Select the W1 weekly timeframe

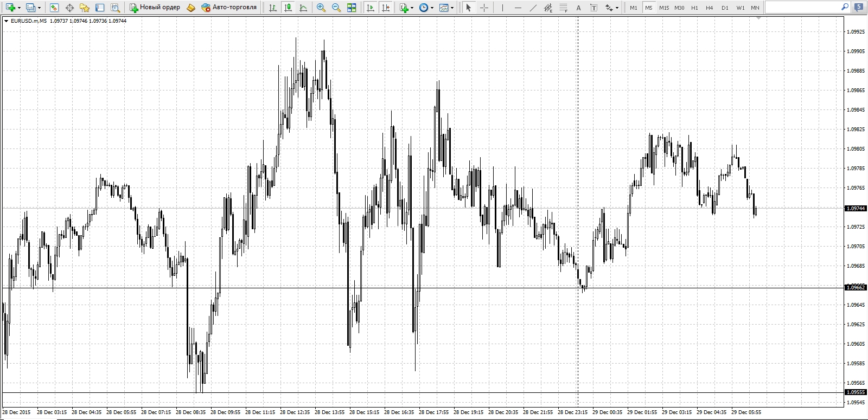741,8
